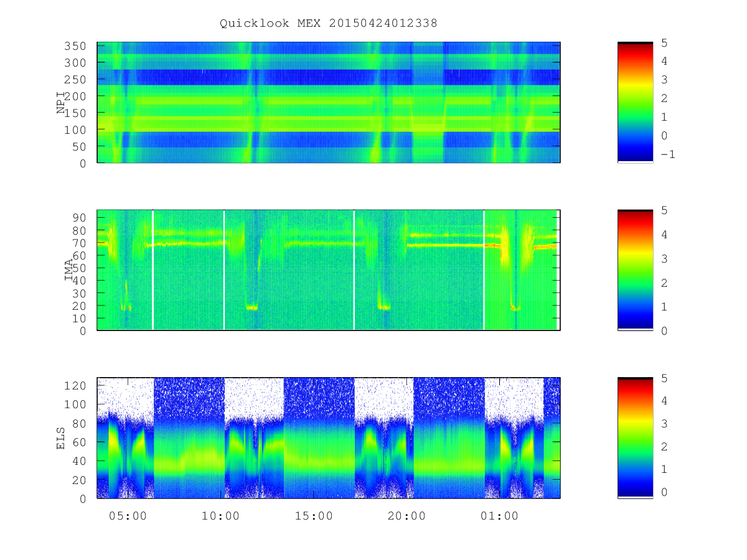Screen dimensions: 747x560
Task: Click the 30 tick on the IMA axis
Action: click(80, 293)
